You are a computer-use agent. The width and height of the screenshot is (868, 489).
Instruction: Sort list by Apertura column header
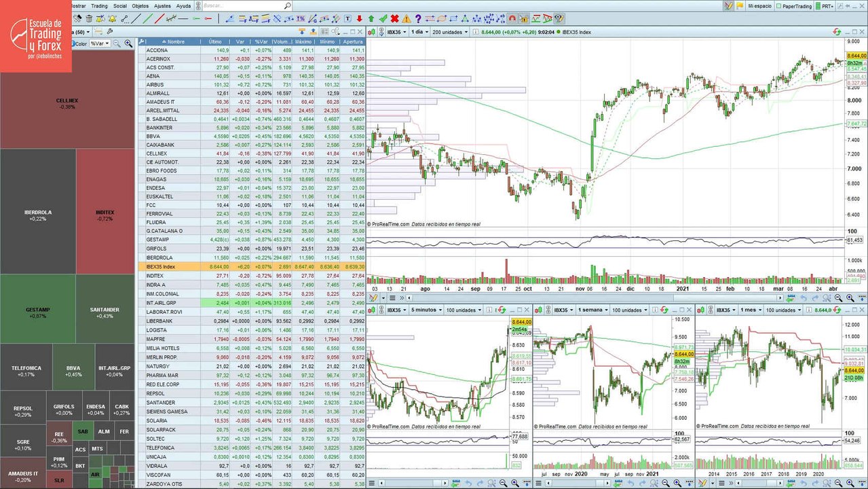click(353, 41)
